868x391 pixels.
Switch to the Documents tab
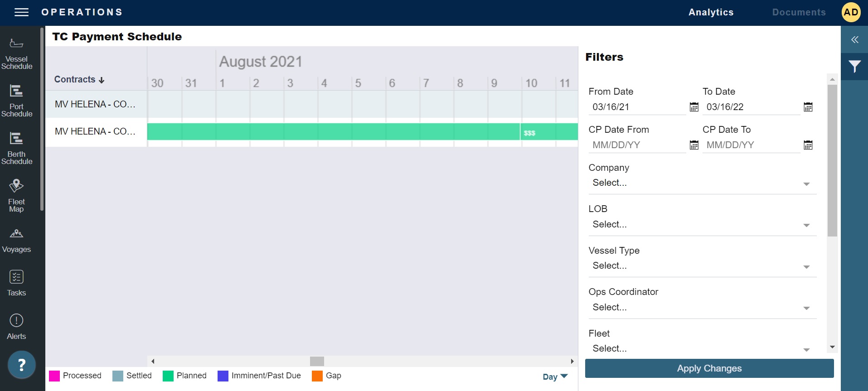coord(798,12)
